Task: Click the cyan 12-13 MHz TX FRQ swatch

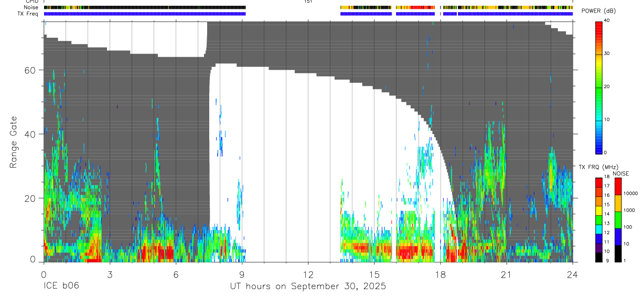Action: [598, 229]
